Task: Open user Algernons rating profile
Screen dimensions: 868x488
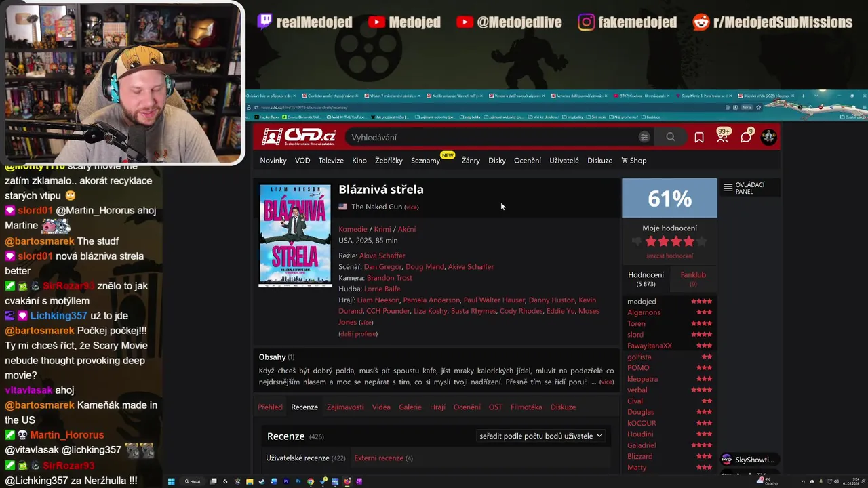Action: click(x=644, y=312)
